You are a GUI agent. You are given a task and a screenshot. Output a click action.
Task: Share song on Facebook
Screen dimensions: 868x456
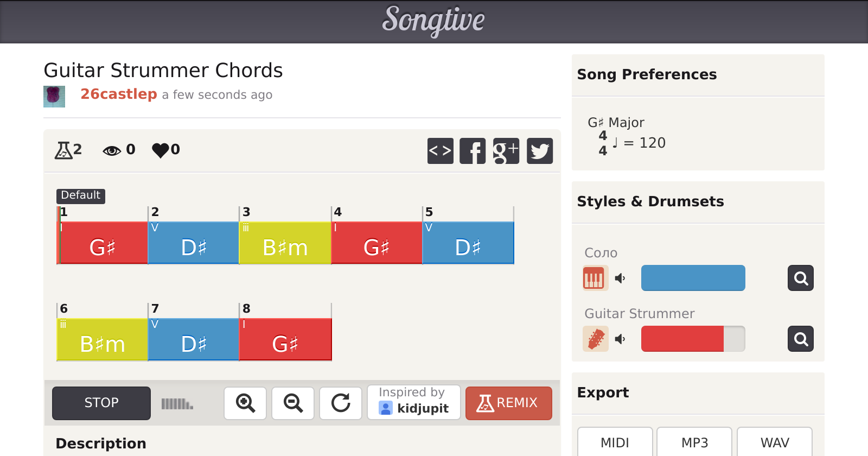point(473,151)
